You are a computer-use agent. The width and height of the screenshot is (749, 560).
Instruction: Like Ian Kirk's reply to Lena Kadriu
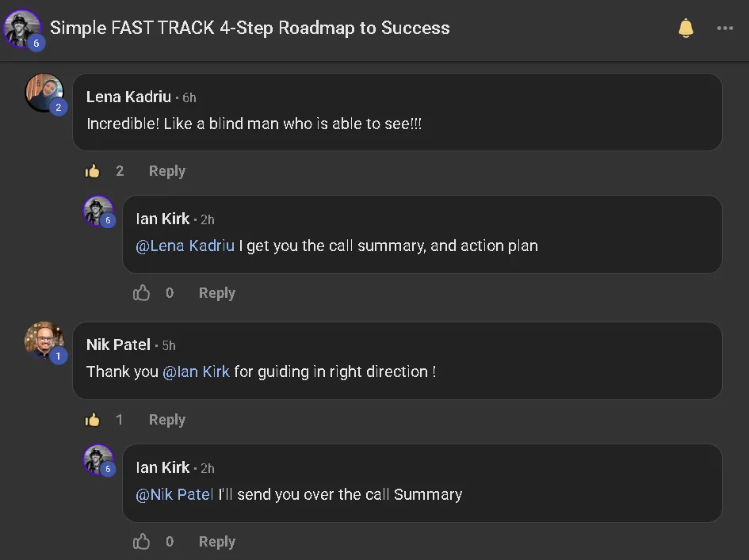141,292
